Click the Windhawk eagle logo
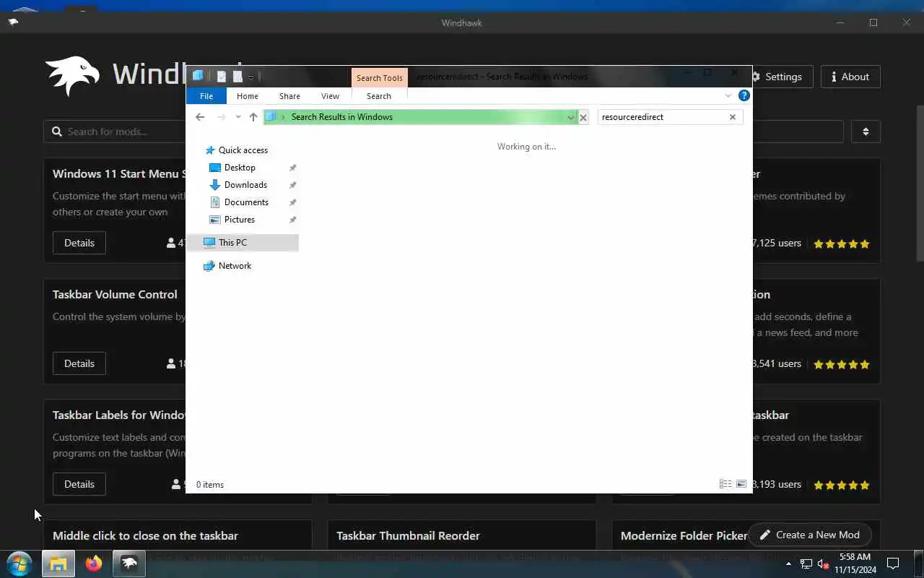Image resolution: width=924 pixels, height=578 pixels. click(72, 76)
